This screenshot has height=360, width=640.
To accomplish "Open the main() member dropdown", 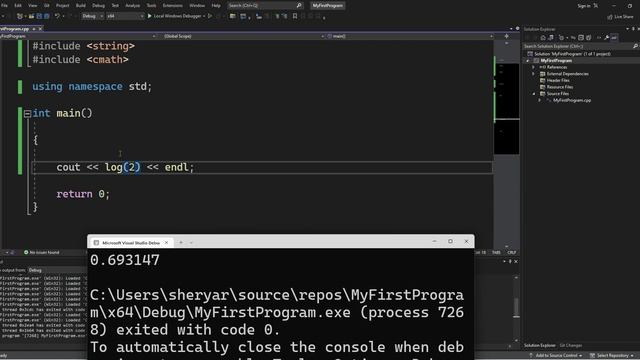I will (410, 36).
